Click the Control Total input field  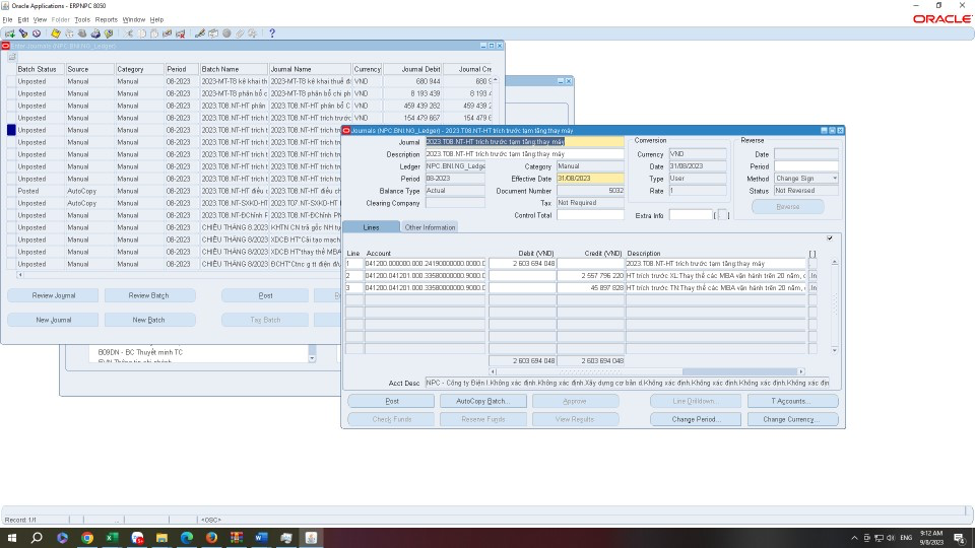coord(590,216)
